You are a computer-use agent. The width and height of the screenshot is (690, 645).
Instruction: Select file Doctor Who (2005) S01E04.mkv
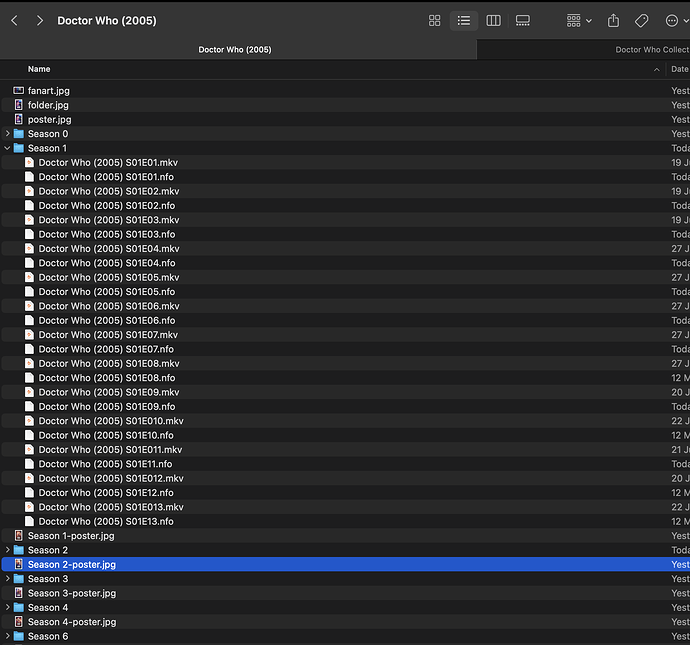click(x=109, y=249)
